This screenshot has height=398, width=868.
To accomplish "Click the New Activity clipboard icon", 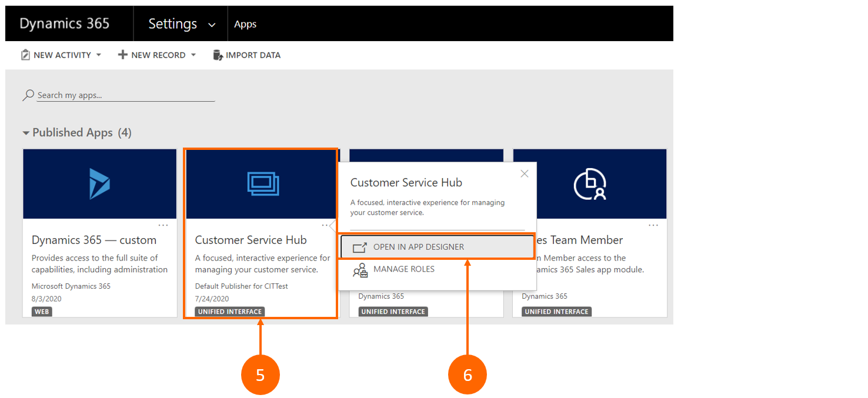I will [25, 55].
